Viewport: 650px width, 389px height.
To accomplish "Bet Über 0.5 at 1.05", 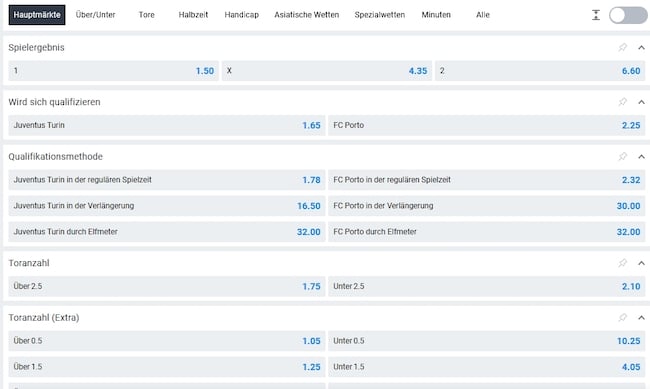I will click(167, 341).
